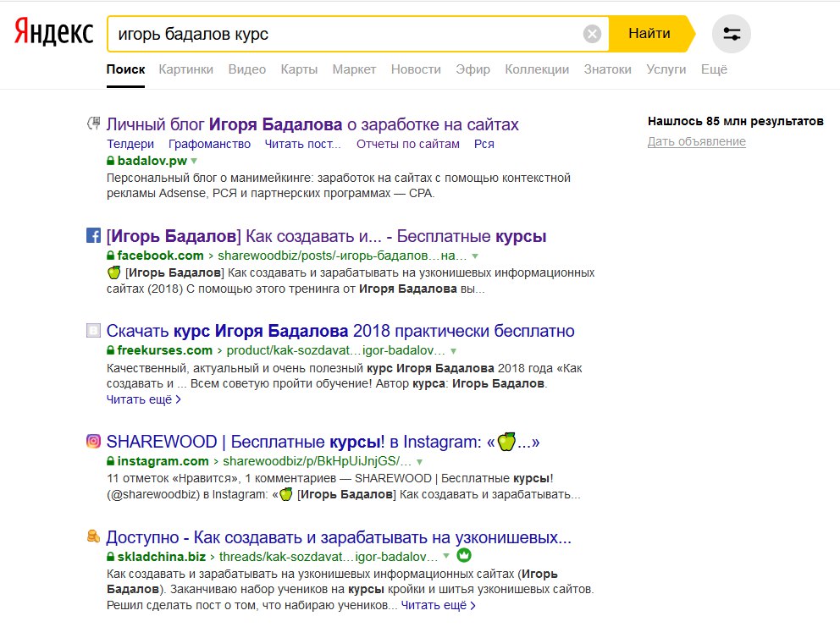Switch to the Картинки tab
840x627 pixels.
click(x=186, y=69)
